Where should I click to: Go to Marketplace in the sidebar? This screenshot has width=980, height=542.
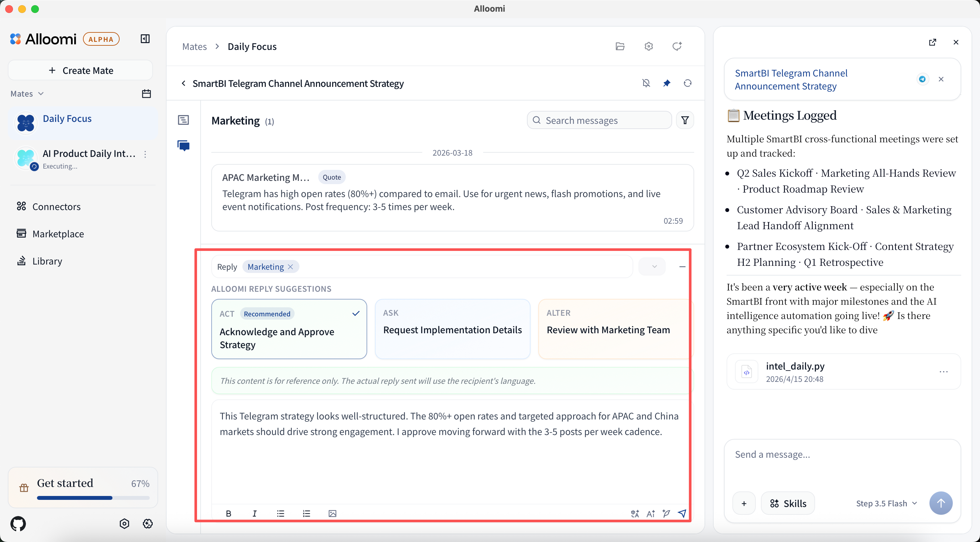point(58,234)
